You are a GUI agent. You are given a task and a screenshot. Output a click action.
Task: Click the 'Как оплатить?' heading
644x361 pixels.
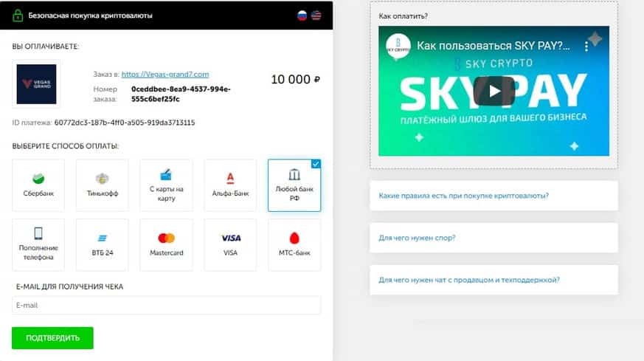(x=403, y=16)
